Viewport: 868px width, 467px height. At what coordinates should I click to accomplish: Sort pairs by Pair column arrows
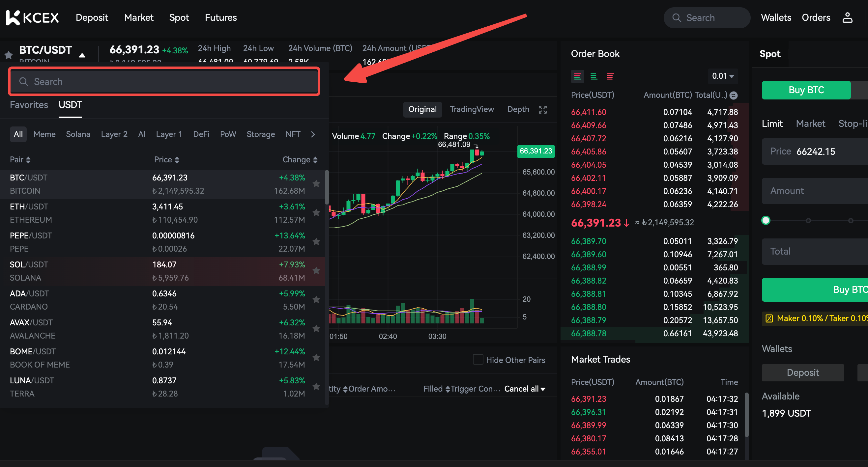pyautogui.click(x=28, y=160)
